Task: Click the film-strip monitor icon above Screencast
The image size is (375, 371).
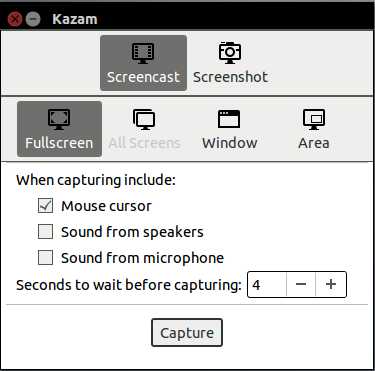Action: pos(143,53)
